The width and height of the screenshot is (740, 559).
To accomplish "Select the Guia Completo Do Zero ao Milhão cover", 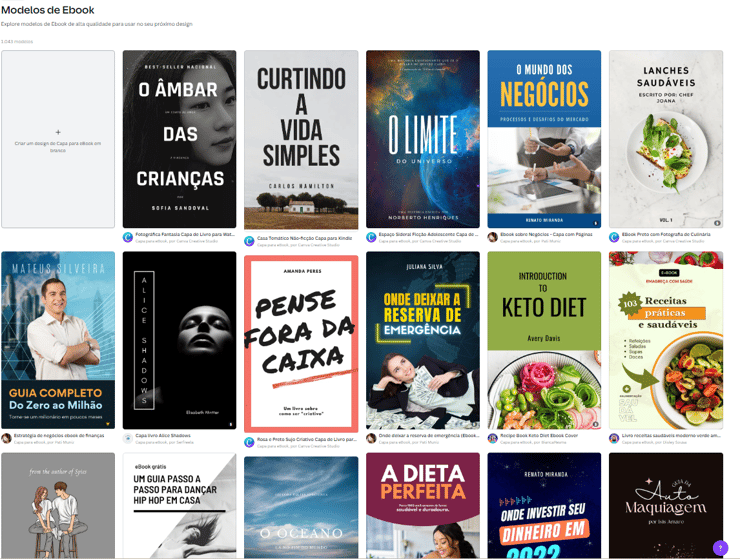I will pos(58,340).
